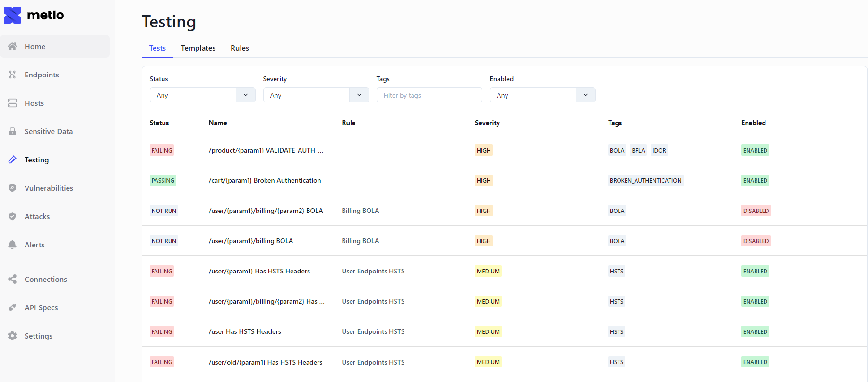The image size is (868, 382).
Task: Switch to the Templates tab
Action: [198, 48]
